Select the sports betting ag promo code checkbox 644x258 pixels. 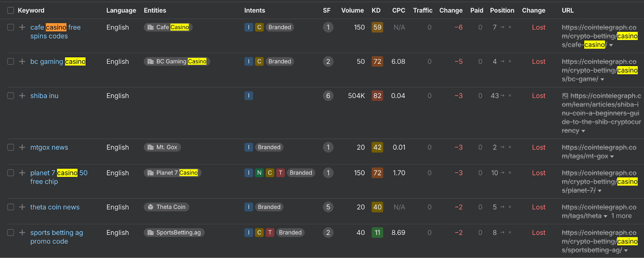pyautogui.click(x=10, y=233)
